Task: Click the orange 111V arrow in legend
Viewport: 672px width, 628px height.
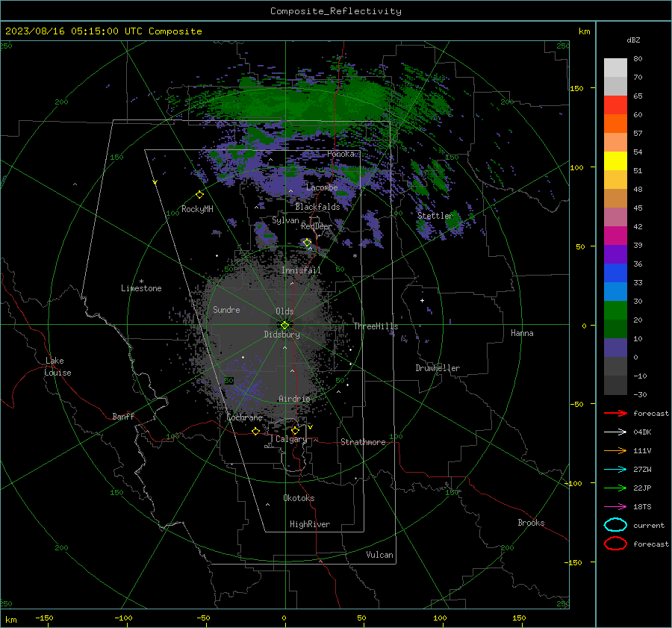Action: pos(615,450)
